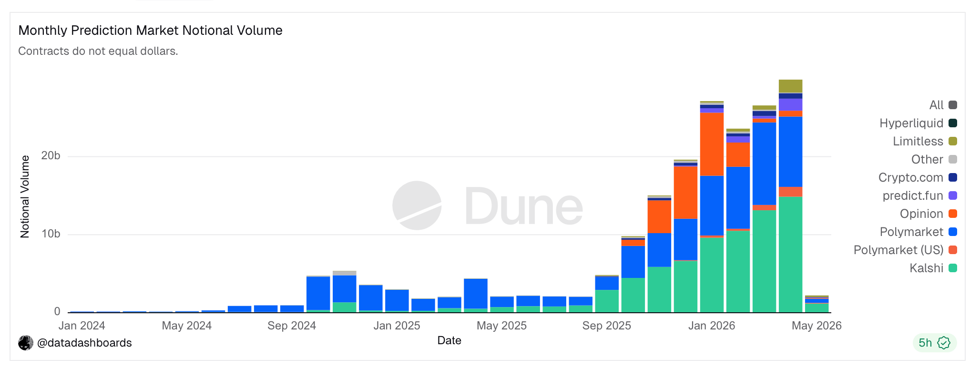980x369 pixels.
Task: Click the subtitle 'Contracts do not equal dollars.'
Action: tap(98, 51)
